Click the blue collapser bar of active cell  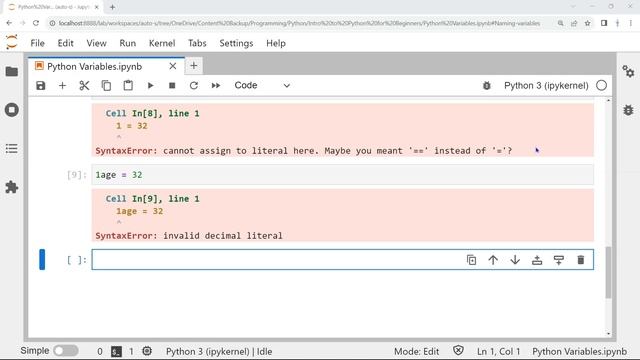pos(42,260)
